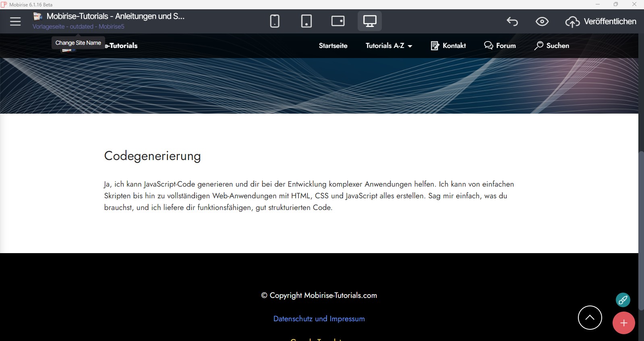Screen dimensions: 644x341
Task: Click the red add block plus button
Action: 623,323
